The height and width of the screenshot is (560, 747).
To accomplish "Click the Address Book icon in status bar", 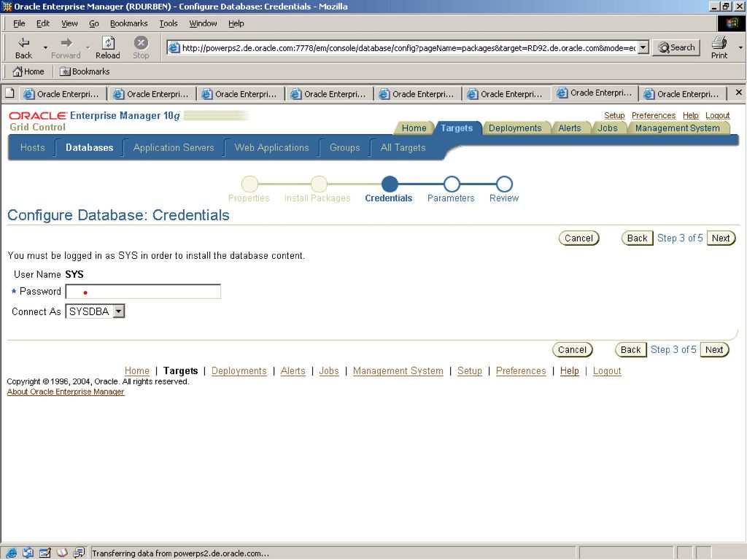I will click(62, 553).
